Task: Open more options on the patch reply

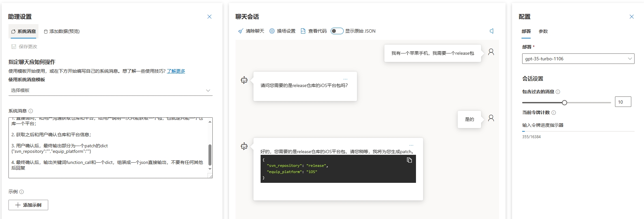Action: click(411, 145)
